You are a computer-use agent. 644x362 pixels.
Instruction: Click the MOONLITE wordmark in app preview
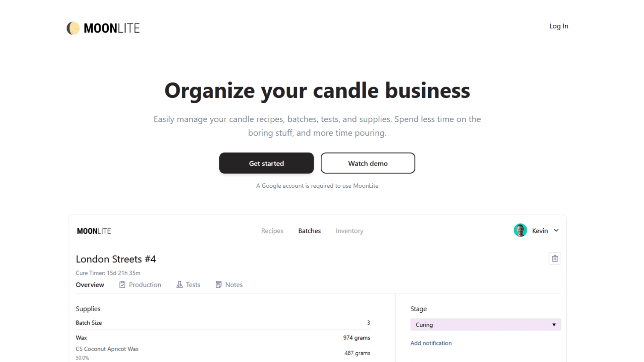coord(94,231)
